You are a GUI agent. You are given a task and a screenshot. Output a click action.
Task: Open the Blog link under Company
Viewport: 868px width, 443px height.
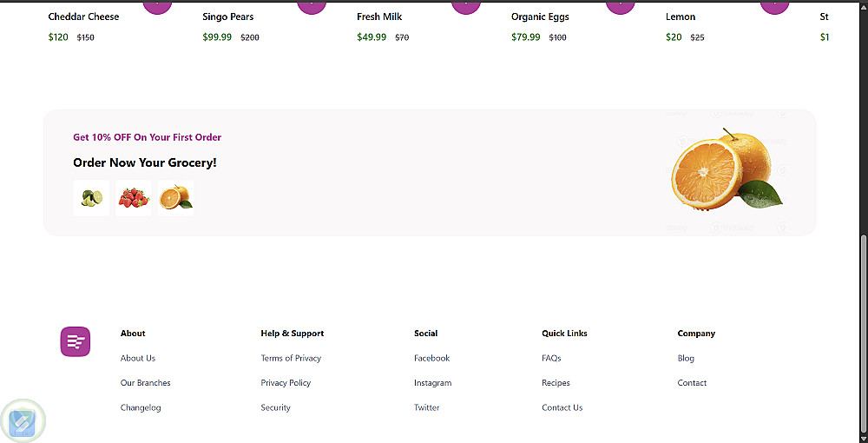click(686, 358)
